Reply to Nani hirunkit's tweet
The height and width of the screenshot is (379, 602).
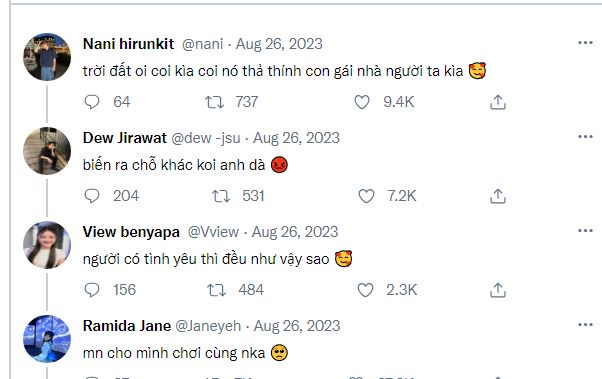pos(92,102)
